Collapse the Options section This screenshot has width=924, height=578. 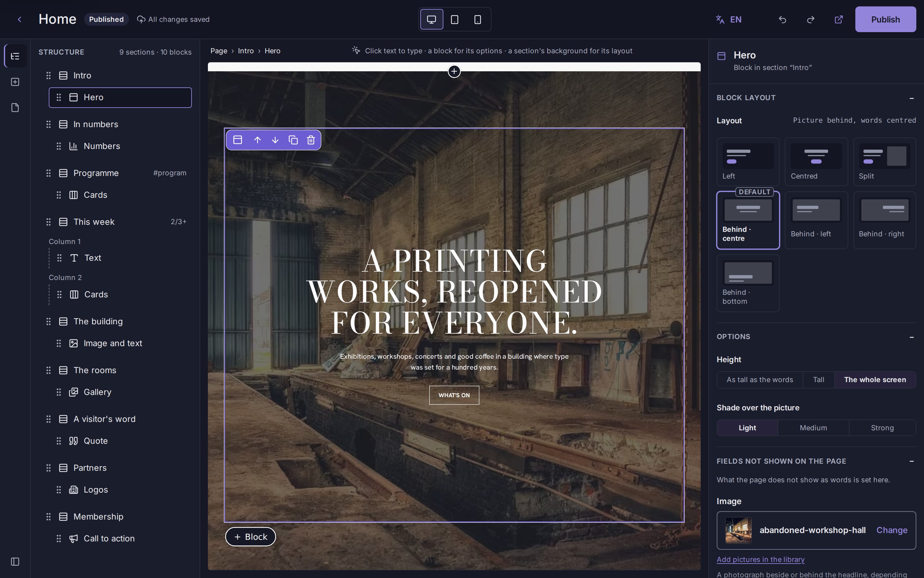(911, 337)
